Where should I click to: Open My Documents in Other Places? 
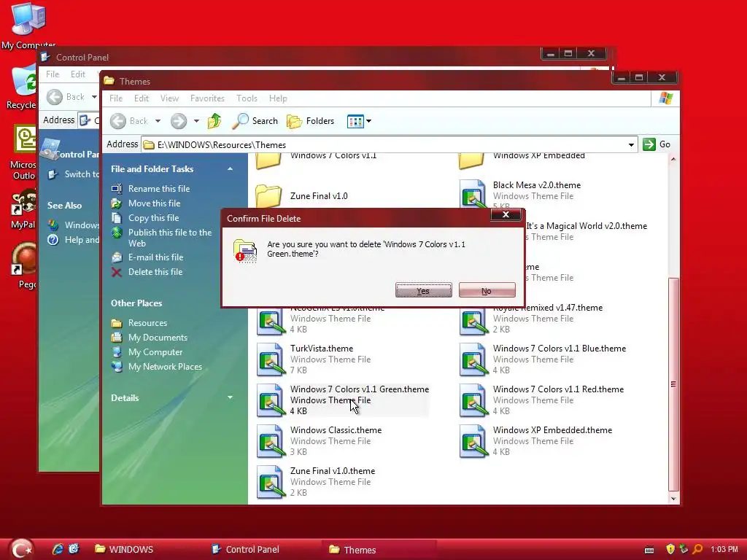(158, 338)
